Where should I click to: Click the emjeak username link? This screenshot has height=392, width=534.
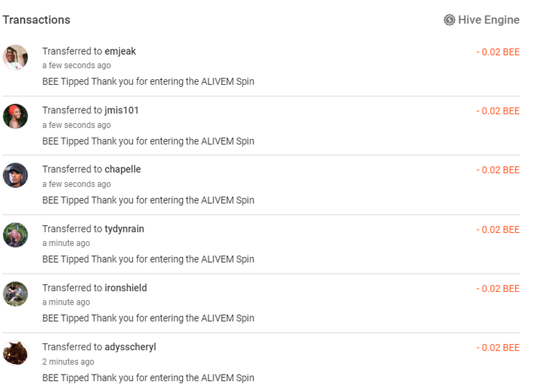(120, 51)
